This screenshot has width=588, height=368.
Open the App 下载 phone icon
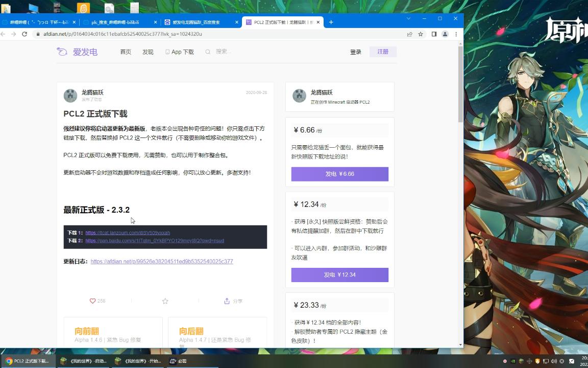(167, 52)
